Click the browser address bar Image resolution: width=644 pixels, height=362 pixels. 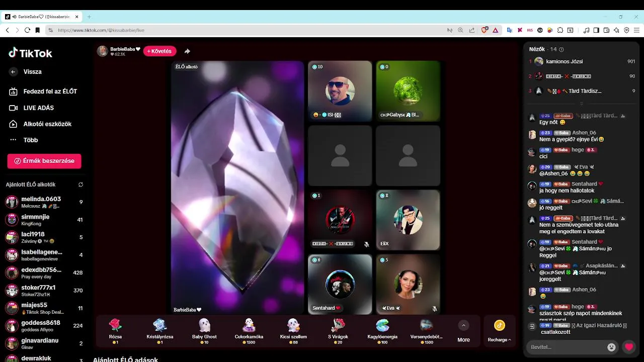(x=247, y=30)
